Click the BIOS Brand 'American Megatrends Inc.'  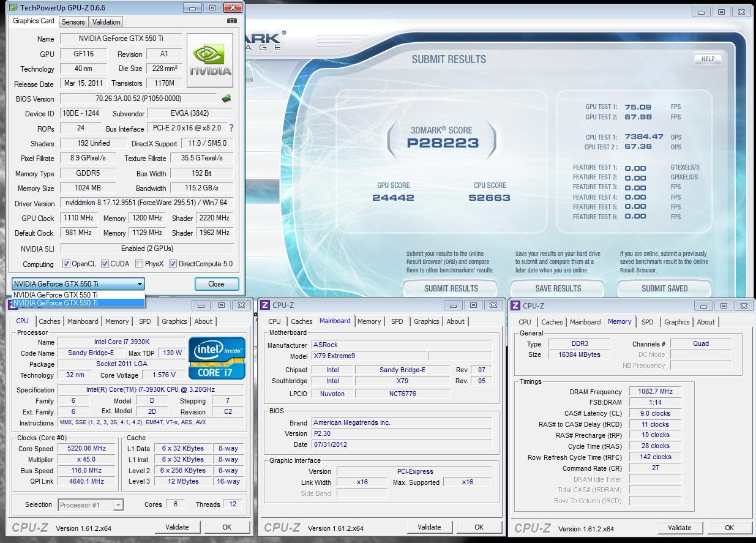[x=402, y=422]
